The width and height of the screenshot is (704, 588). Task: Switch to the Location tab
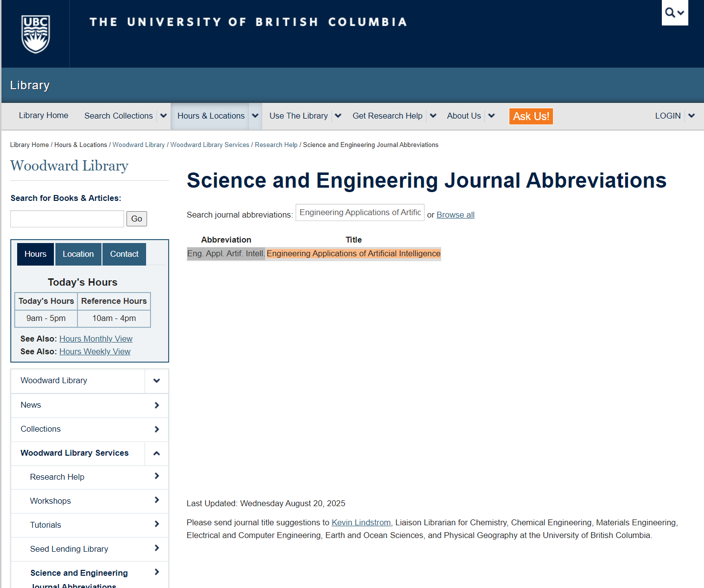(78, 254)
